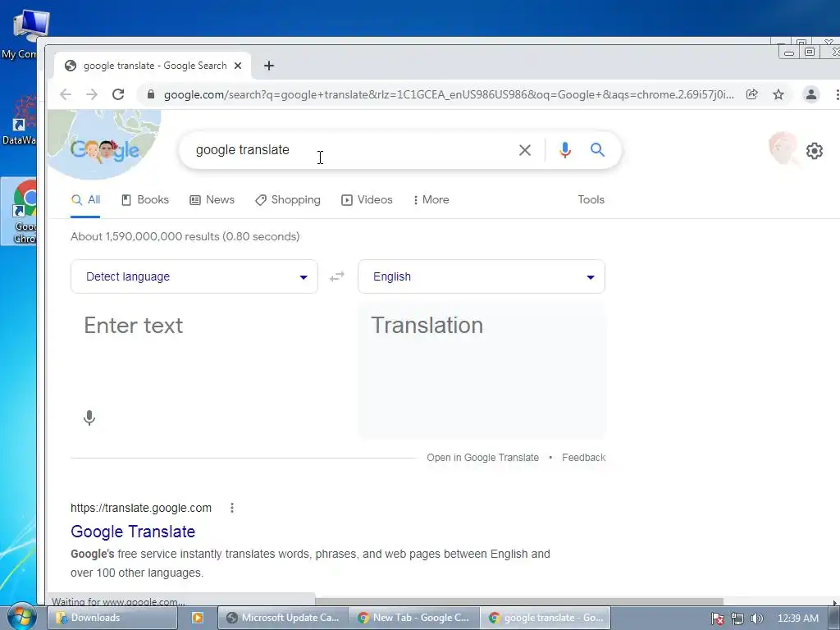
Task: Click the Action Center flag tray icon
Action: tap(717, 619)
